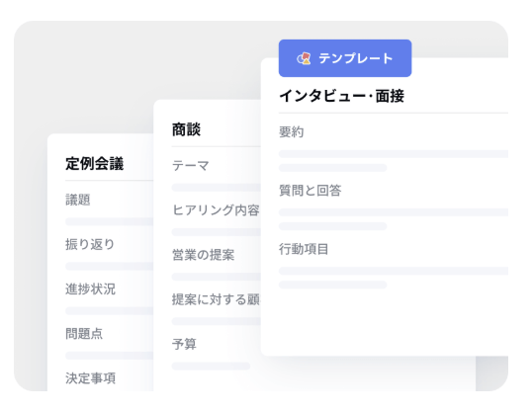Click the 議題 section label
This screenshot has width=532, height=413.
(78, 200)
